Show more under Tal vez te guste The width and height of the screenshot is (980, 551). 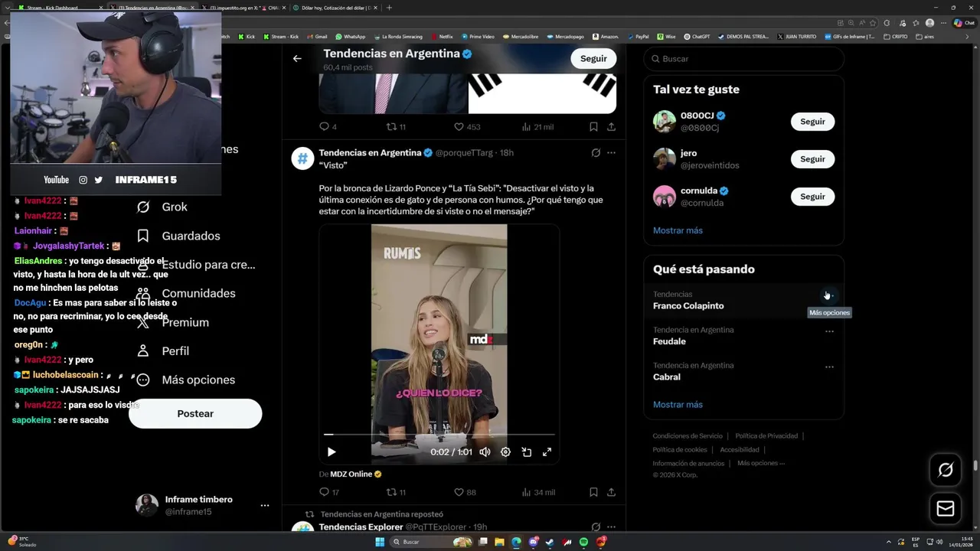678,230
